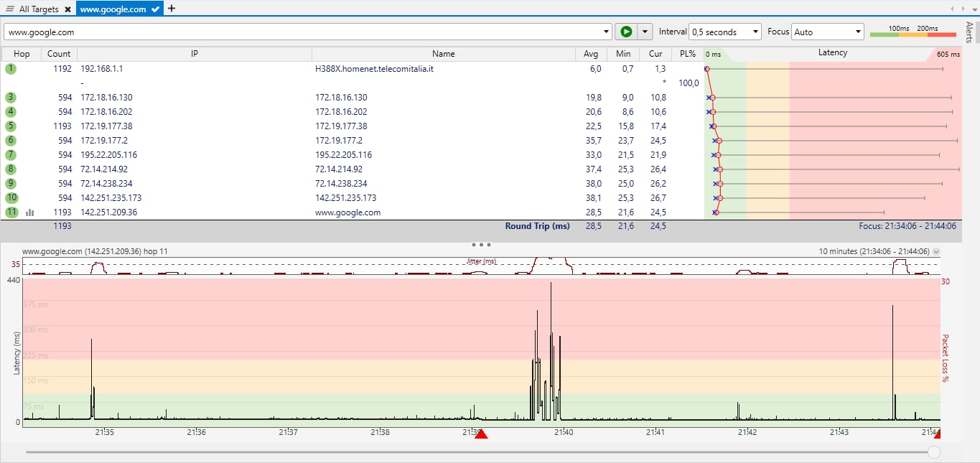The image size is (980, 463).
Task: Click the red triangle marker near 21:39
Action: tap(481, 434)
